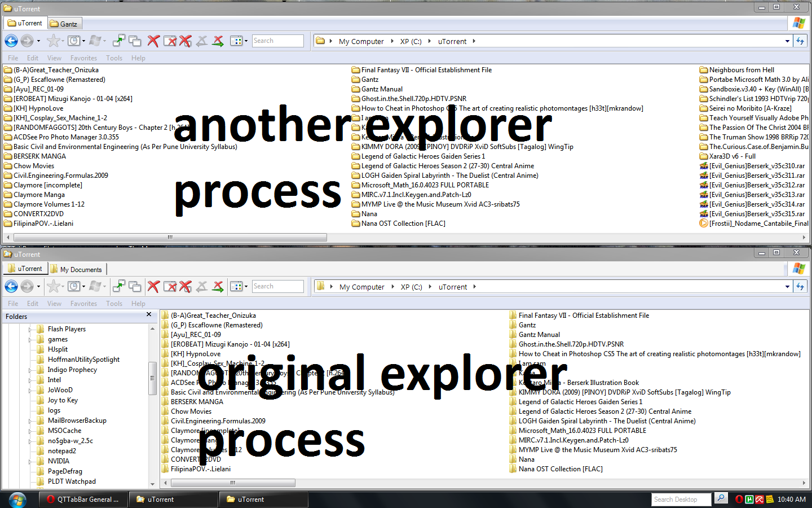Click refresh button beside My Documents-tab window address bar
This screenshot has width=812, height=508.
(x=800, y=287)
